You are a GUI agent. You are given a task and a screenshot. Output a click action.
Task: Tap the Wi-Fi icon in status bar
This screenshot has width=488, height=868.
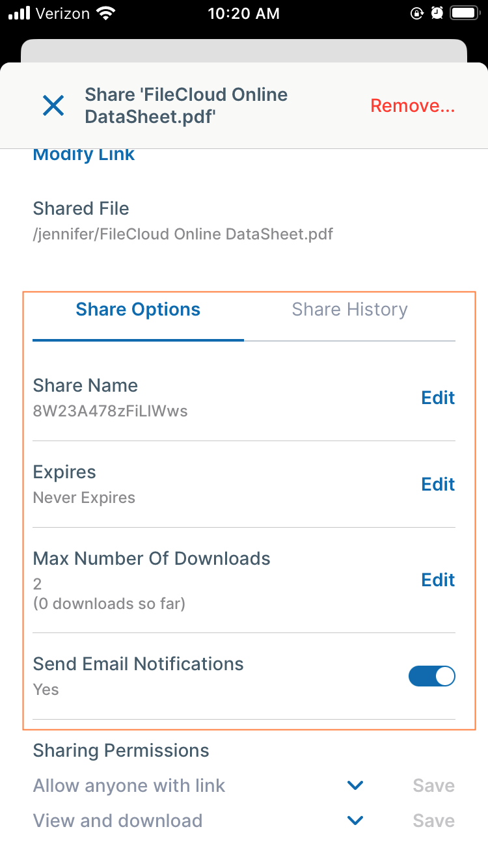(x=104, y=13)
